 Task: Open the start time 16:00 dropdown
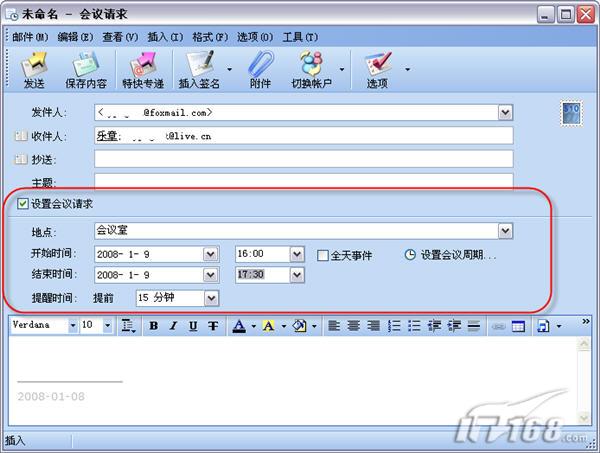[296, 254]
